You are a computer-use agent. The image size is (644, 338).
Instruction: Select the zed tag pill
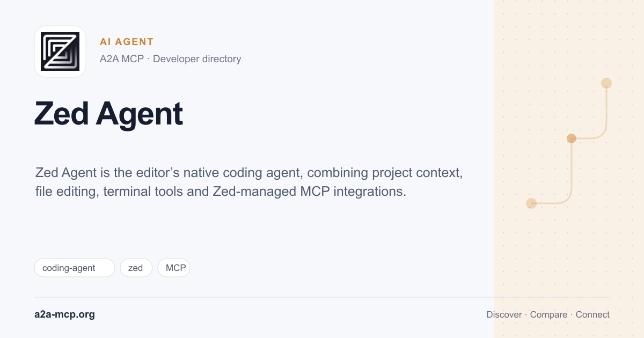(x=136, y=268)
